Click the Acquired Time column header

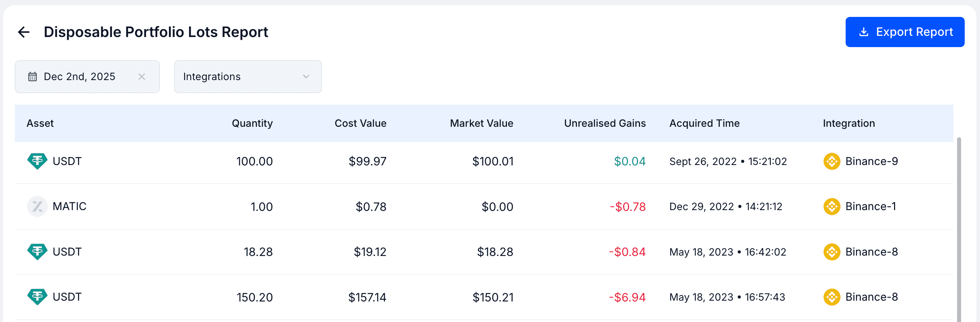click(x=704, y=123)
